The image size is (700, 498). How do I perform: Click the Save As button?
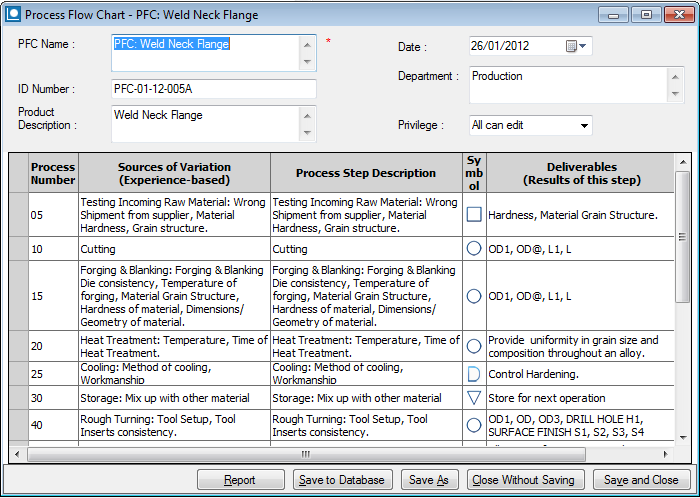pyautogui.click(x=429, y=480)
